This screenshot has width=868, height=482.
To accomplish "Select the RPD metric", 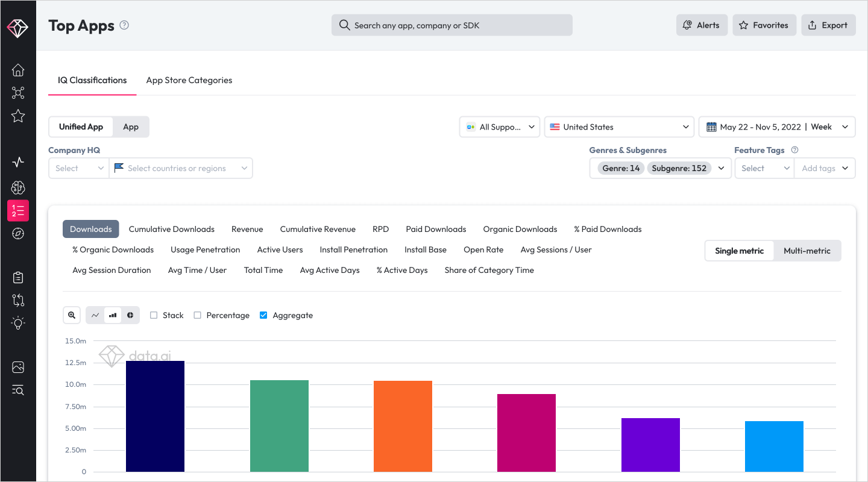I will click(381, 229).
